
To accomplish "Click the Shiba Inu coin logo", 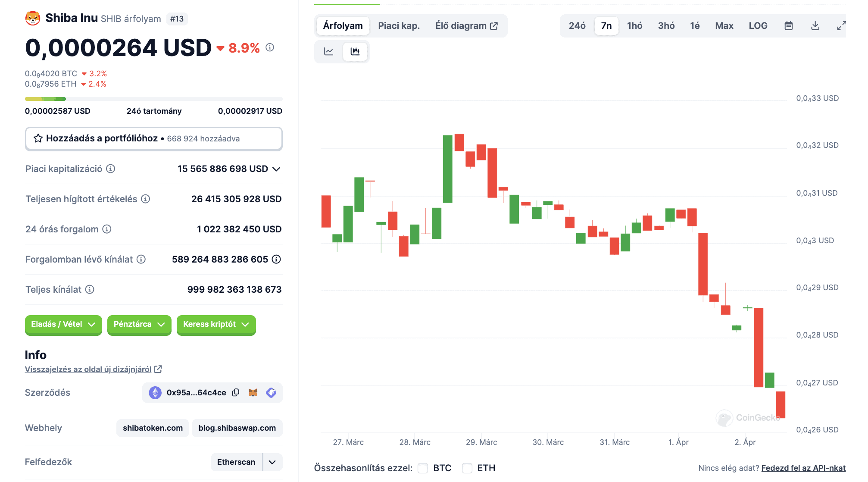I will pos(33,18).
